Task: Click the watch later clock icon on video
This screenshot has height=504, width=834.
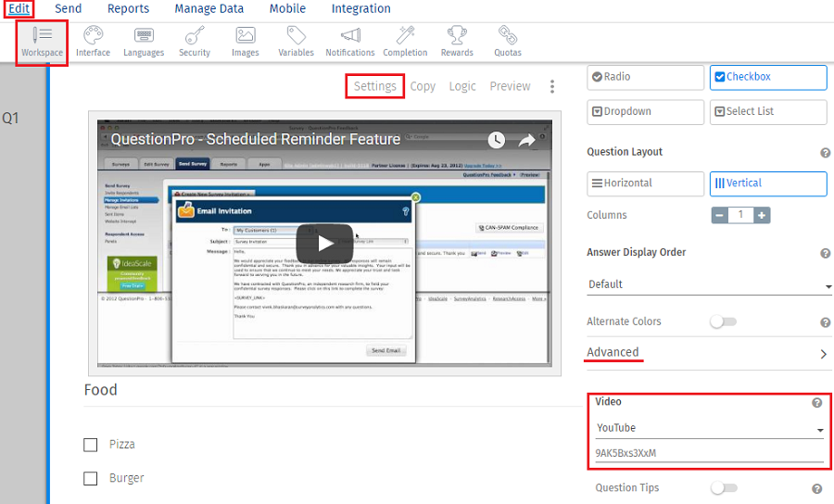Action: pyautogui.click(x=497, y=140)
